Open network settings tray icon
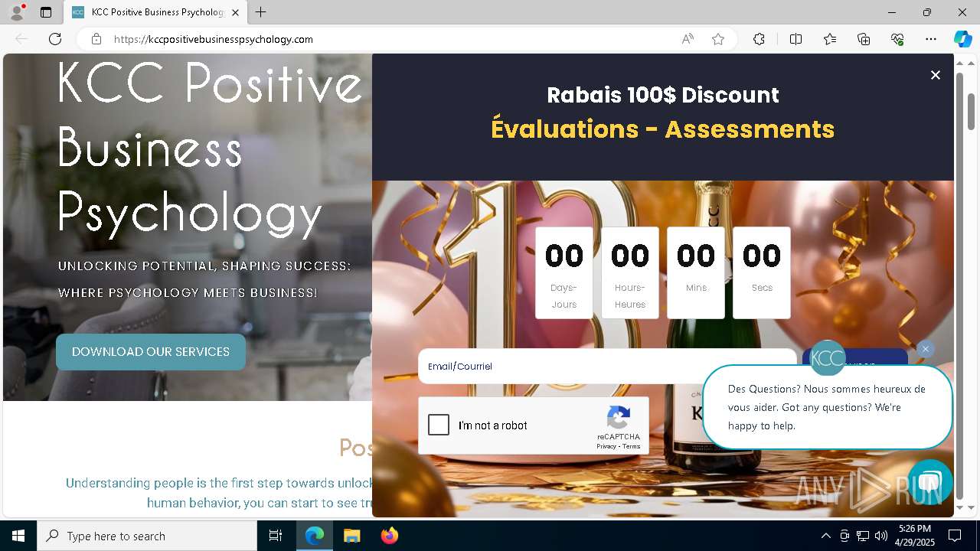The height and width of the screenshot is (551, 980). 863,536
